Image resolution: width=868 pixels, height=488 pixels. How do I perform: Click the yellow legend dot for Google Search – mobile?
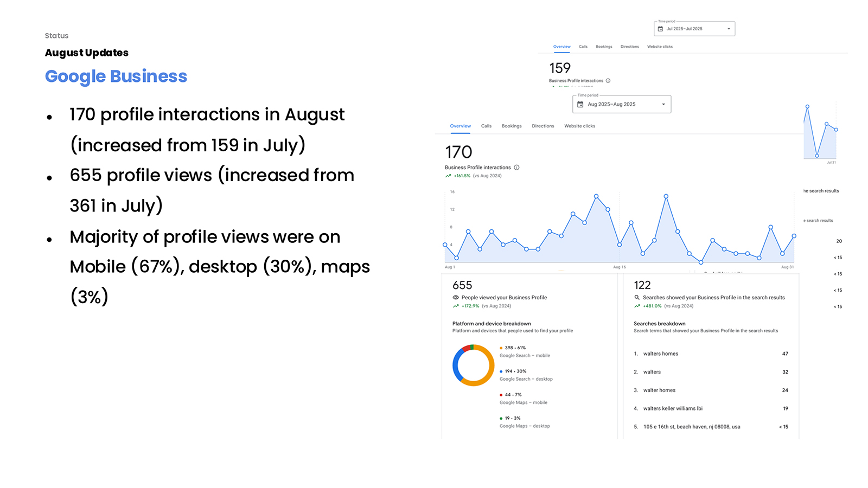(501, 348)
